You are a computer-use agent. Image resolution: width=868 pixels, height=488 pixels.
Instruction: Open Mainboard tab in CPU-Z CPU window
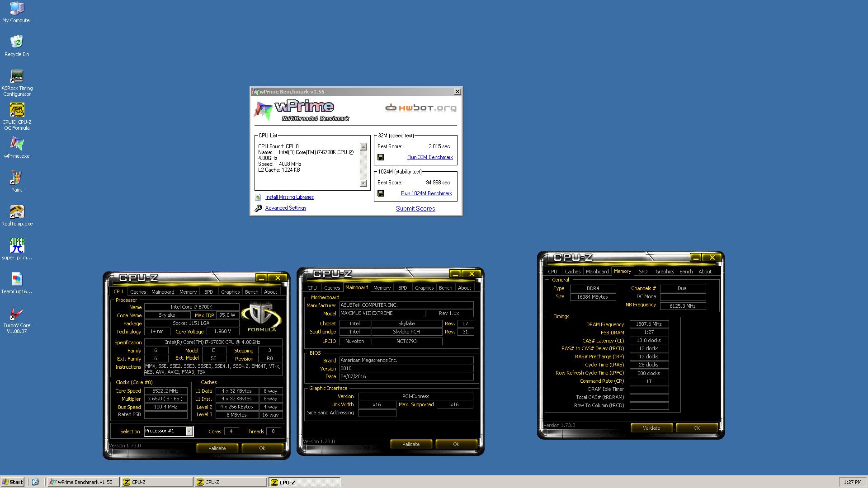(x=163, y=292)
